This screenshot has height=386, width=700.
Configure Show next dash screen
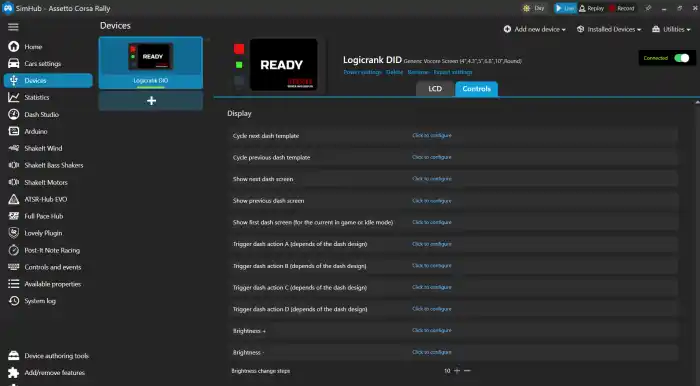(432, 178)
